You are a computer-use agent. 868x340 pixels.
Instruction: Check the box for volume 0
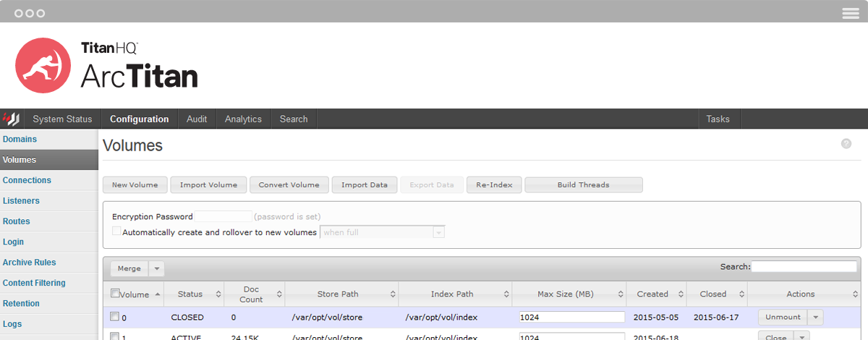tap(114, 317)
